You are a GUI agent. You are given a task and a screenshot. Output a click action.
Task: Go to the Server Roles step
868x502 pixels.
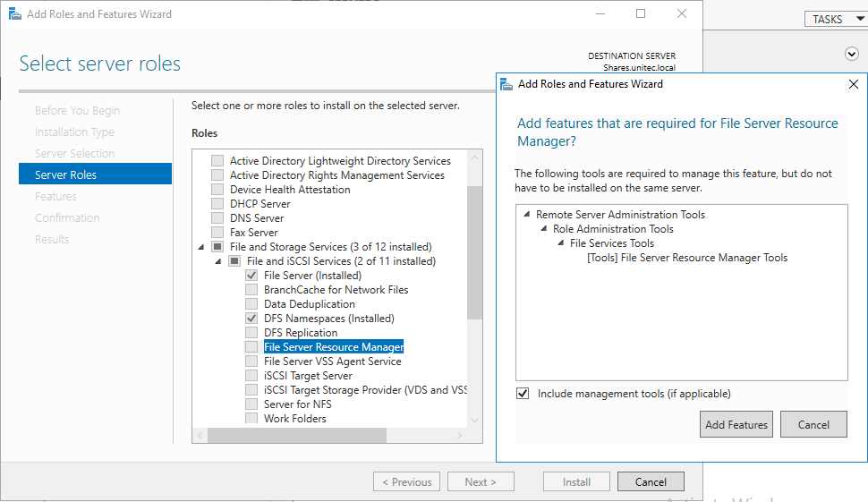click(65, 174)
